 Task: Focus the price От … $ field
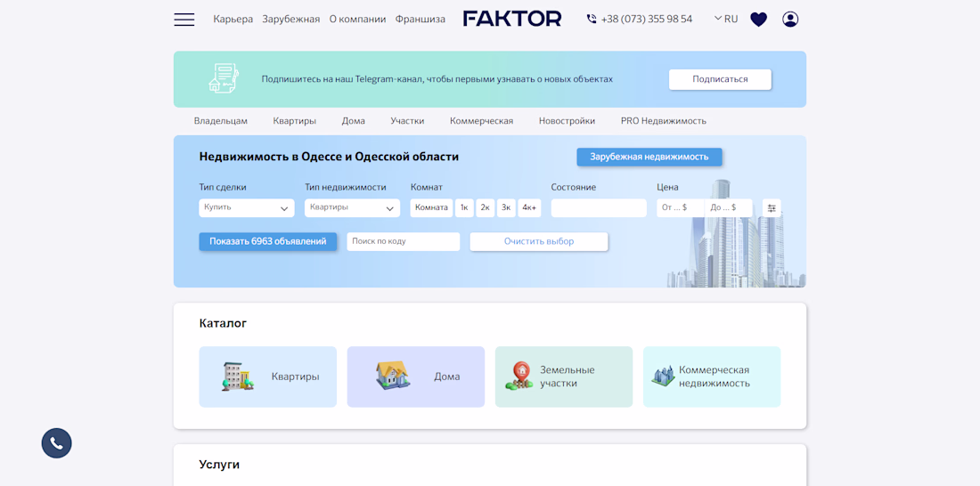click(681, 208)
